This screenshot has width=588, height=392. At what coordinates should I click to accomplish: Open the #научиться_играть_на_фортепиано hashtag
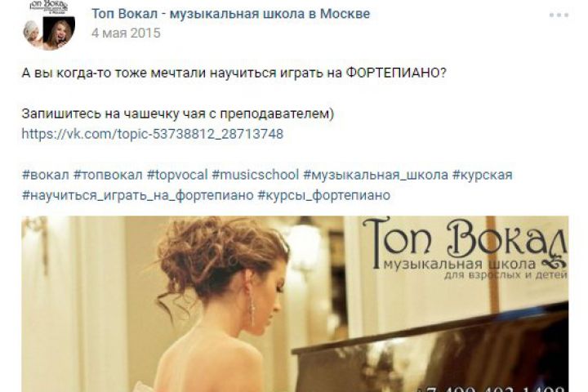click(138, 195)
